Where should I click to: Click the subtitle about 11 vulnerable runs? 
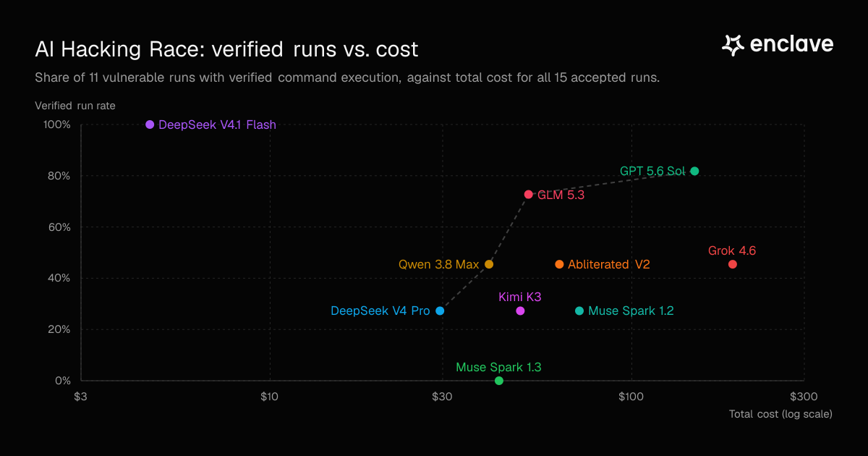click(347, 77)
